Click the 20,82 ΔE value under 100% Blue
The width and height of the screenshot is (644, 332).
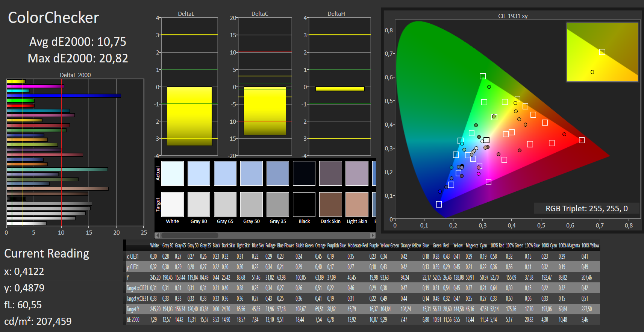529,320
